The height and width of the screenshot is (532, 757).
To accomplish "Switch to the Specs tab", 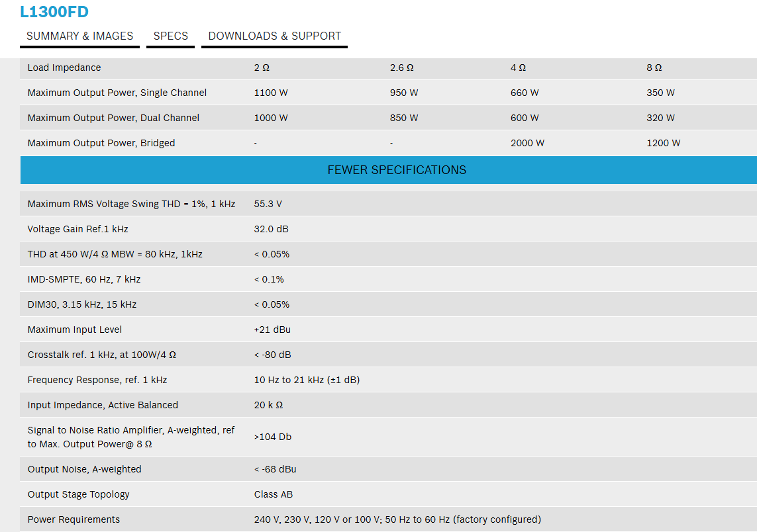I will [170, 36].
